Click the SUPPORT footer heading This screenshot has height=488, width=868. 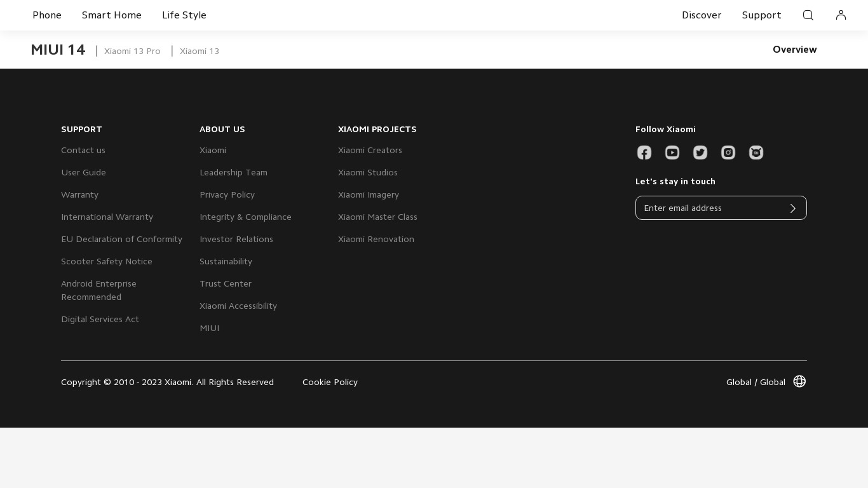(81, 129)
